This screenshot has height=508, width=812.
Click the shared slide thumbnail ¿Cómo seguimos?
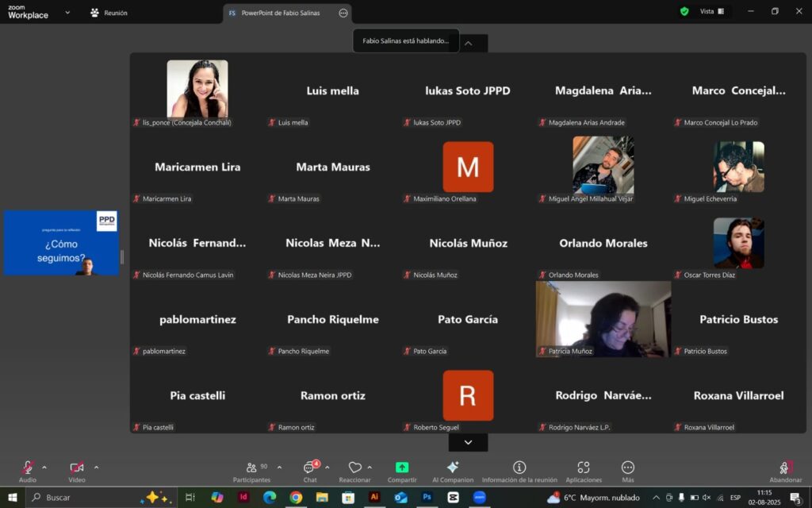click(61, 243)
